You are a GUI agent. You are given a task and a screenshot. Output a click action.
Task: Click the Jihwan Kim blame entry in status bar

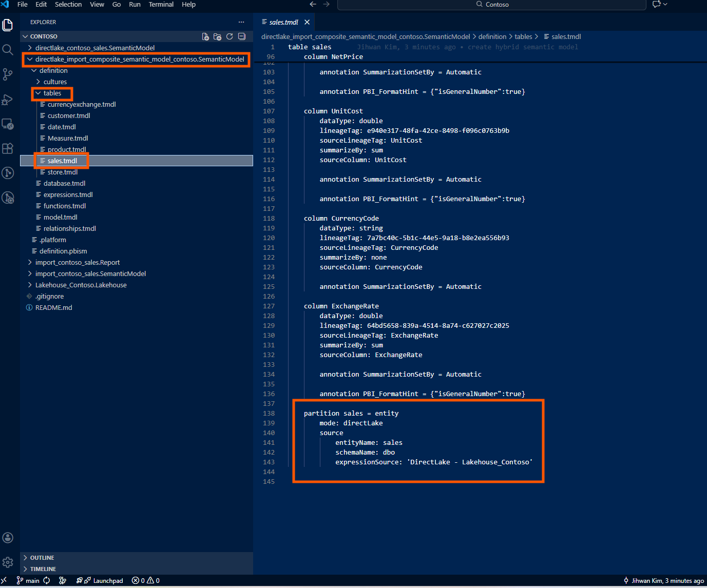click(x=663, y=580)
